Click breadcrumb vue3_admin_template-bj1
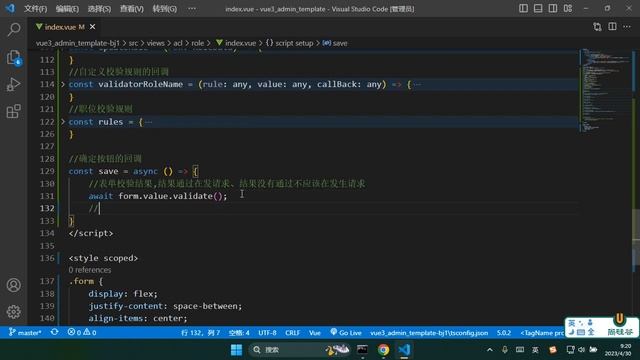Screen dimensions: 640x360 [78, 43]
